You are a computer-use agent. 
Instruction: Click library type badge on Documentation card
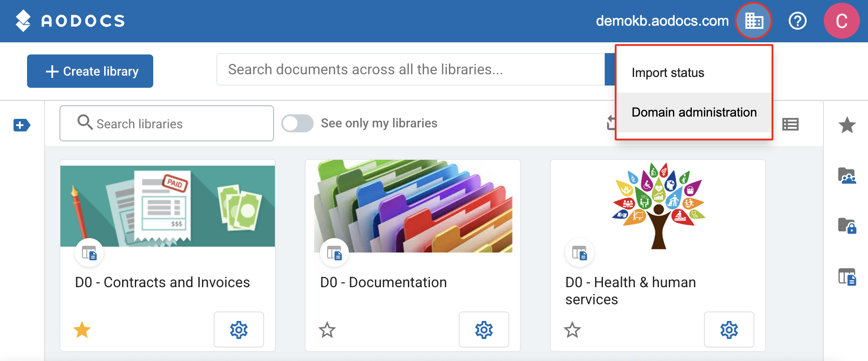334,253
